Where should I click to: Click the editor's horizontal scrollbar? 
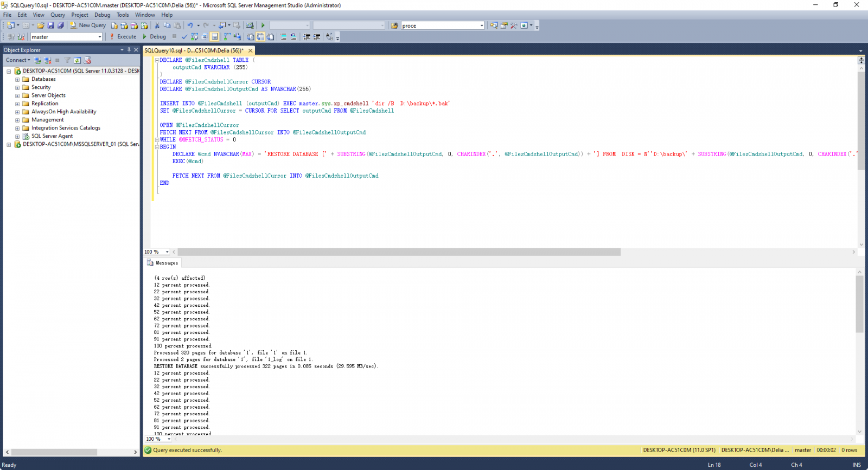tap(399, 252)
